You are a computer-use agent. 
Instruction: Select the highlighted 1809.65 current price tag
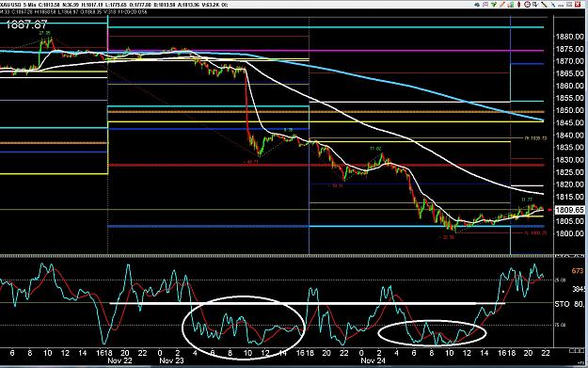pyautogui.click(x=569, y=210)
